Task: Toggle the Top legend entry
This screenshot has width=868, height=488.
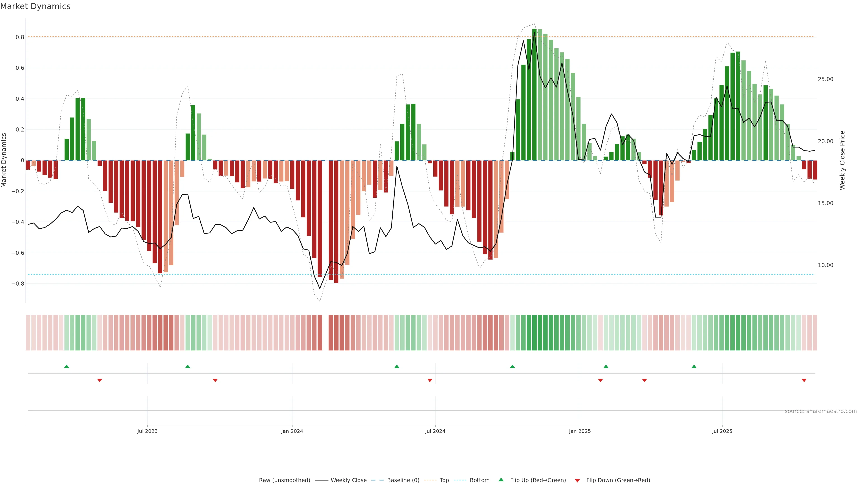Action: coord(444,480)
